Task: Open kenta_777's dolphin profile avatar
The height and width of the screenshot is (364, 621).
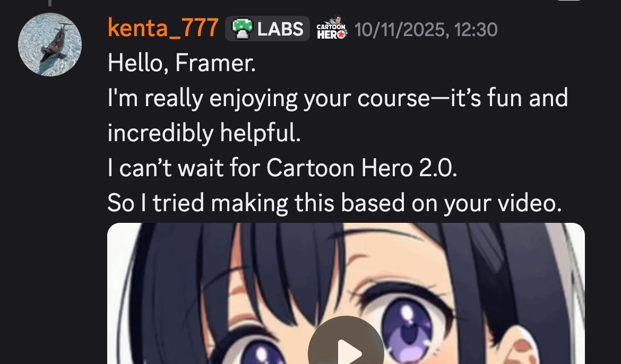Action: coord(50,45)
